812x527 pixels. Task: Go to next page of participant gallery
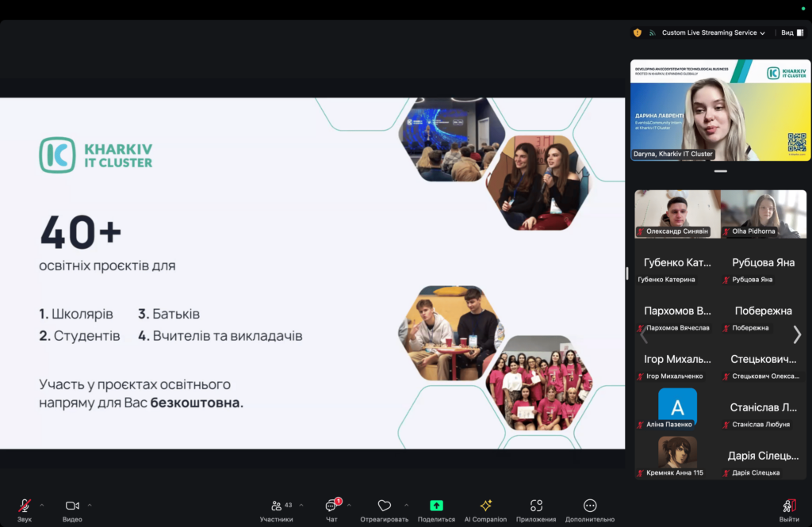pos(797,335)
